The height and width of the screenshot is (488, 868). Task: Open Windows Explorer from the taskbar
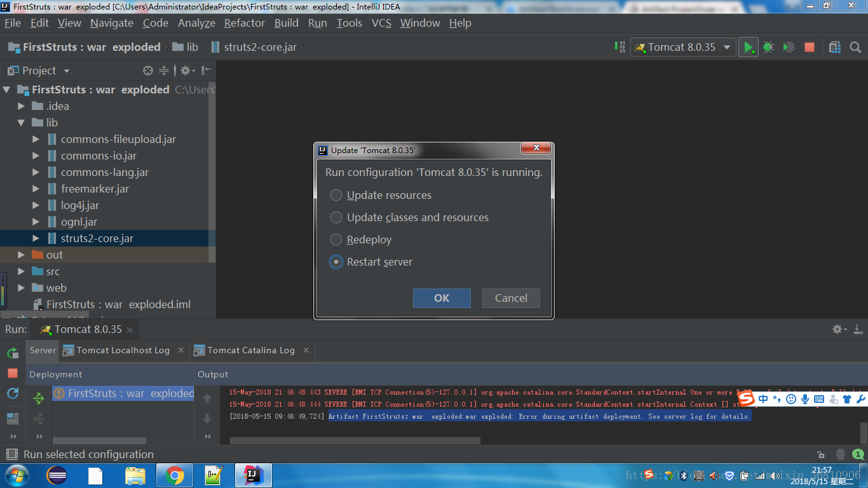pos(135,475)
